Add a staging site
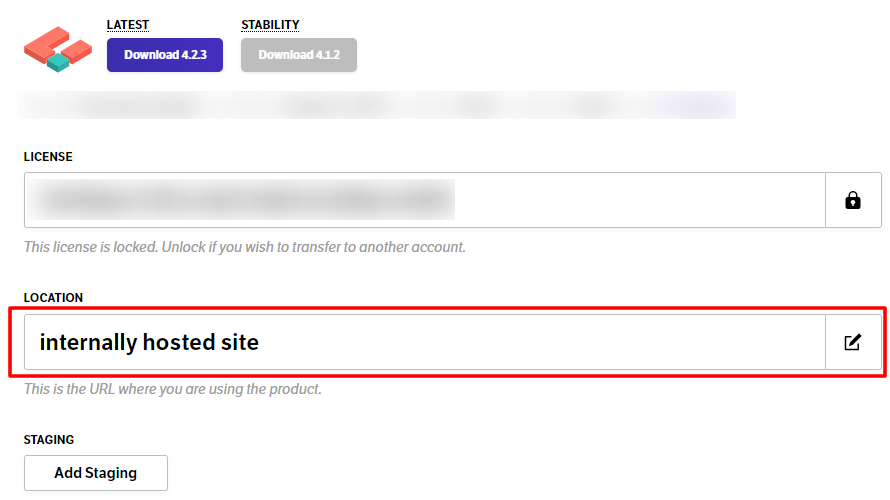The height and width of the screenshot is (500, 890). [96, 473]
